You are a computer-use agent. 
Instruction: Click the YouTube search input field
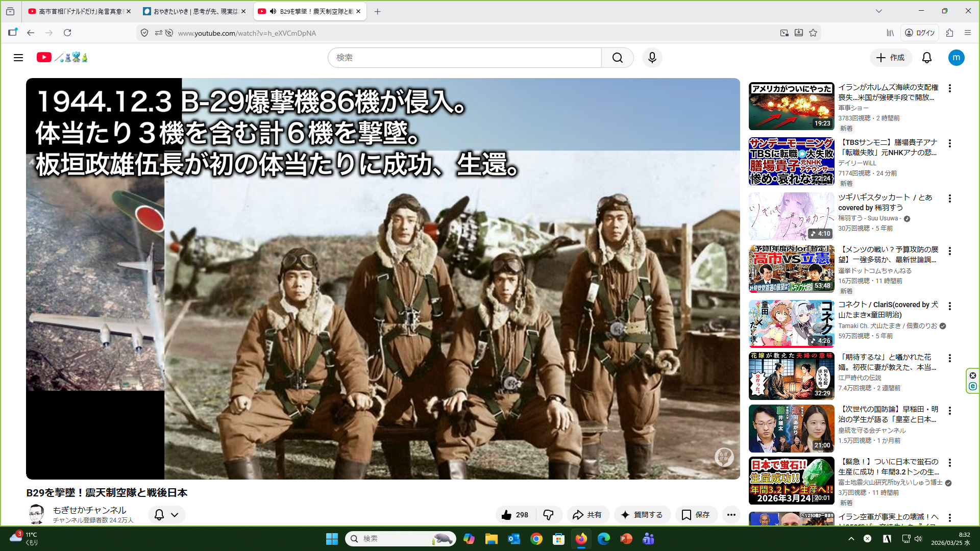(464, 58)
